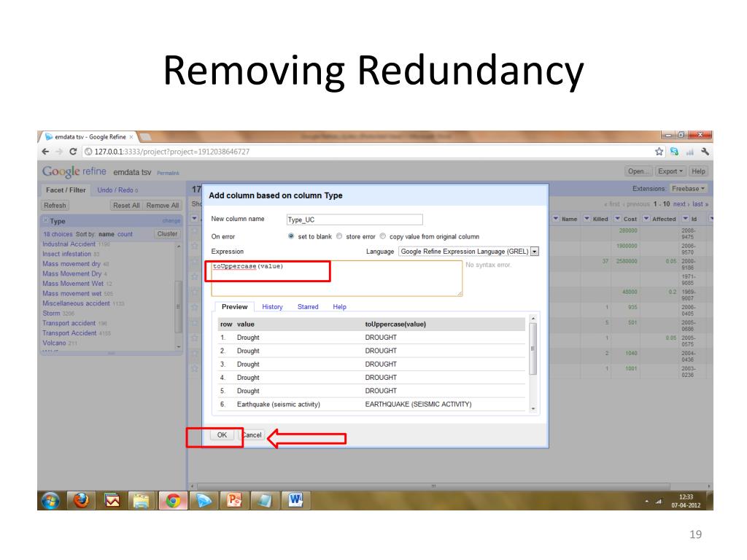Open the envelope mail app on taskbar

pyautogui.click(x=112, y=500)
